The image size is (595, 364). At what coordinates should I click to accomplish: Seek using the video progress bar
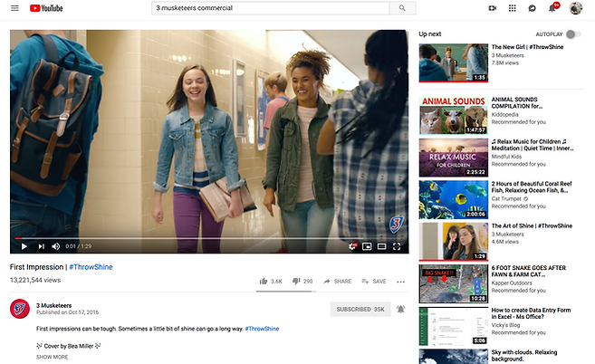click(209, 238)
